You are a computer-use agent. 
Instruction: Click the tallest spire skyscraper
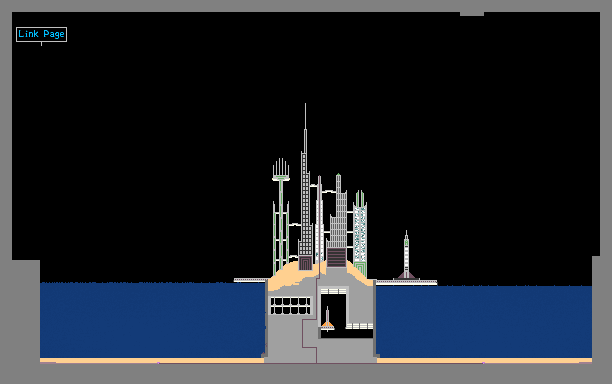[306, 187]
